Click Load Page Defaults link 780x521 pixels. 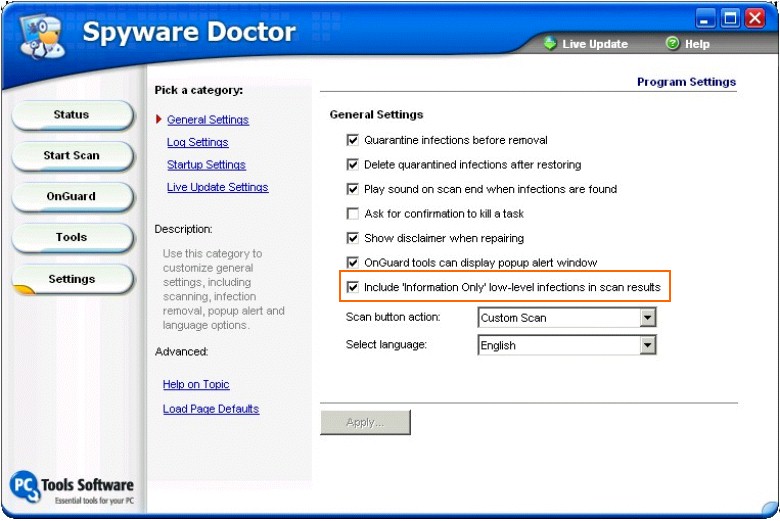[x=211, y=409]
